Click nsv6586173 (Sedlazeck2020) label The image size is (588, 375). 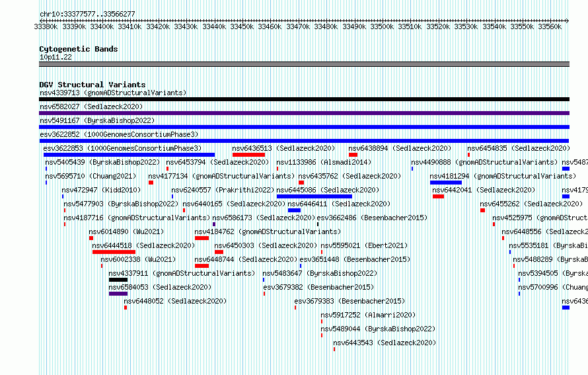click(264, 218)
